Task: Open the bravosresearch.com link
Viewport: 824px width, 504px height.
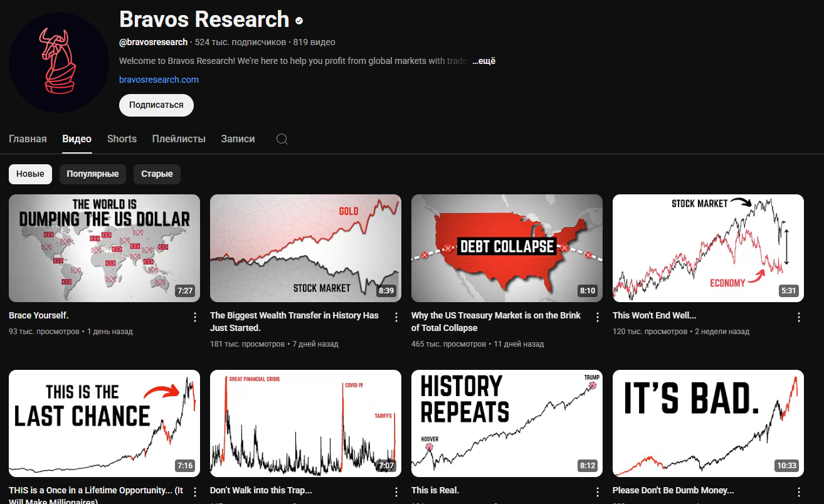Action: (x=159, y=80)
